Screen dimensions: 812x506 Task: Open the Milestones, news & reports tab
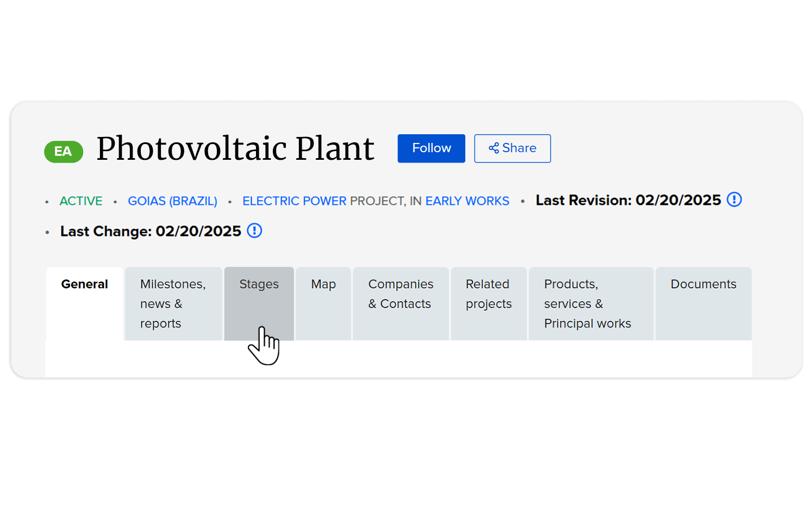coord(173,303)
